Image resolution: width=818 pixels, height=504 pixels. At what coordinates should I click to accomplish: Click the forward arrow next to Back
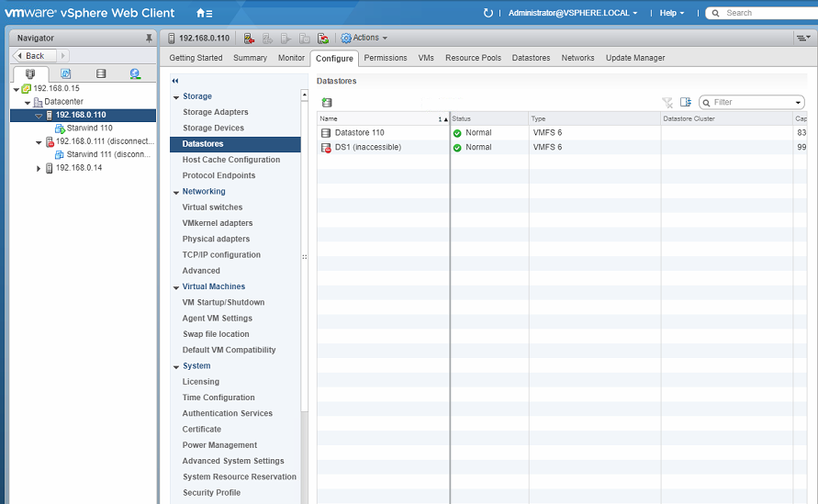pos(62,55)
